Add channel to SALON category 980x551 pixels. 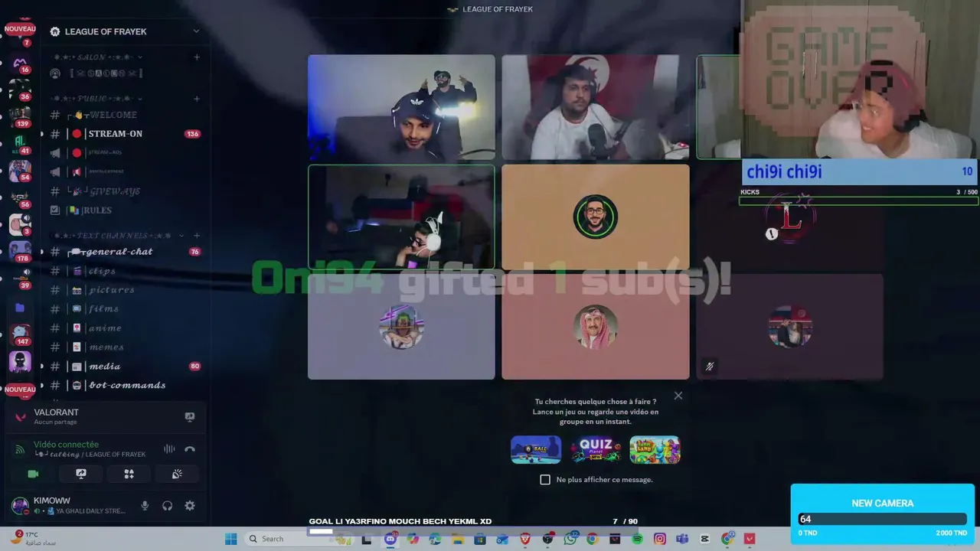(197, 57)
